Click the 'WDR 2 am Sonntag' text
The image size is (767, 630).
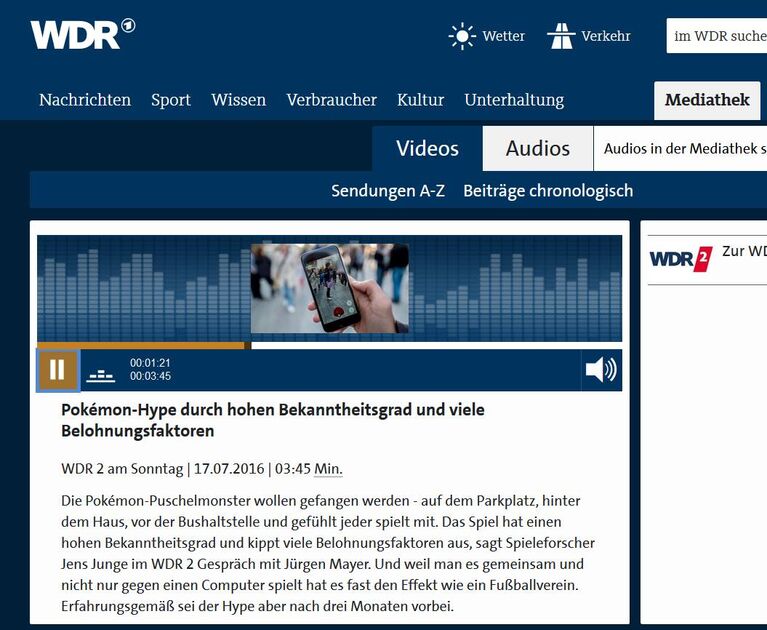tap(122, 469)
